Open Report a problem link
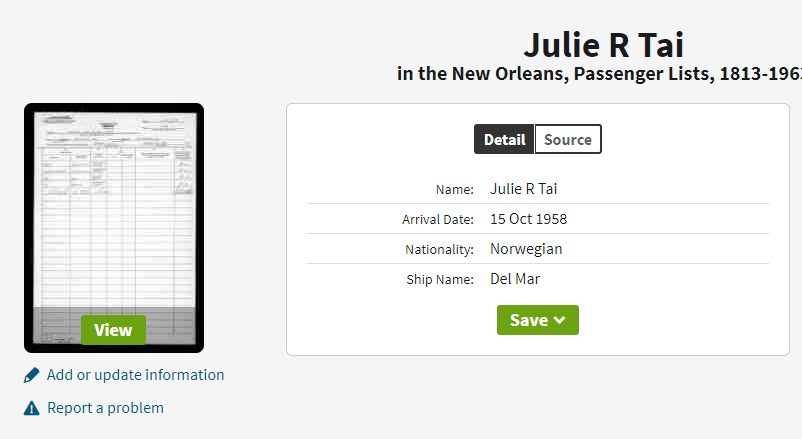The width and height of the screenshot is (802, 439). click(105, 408)
